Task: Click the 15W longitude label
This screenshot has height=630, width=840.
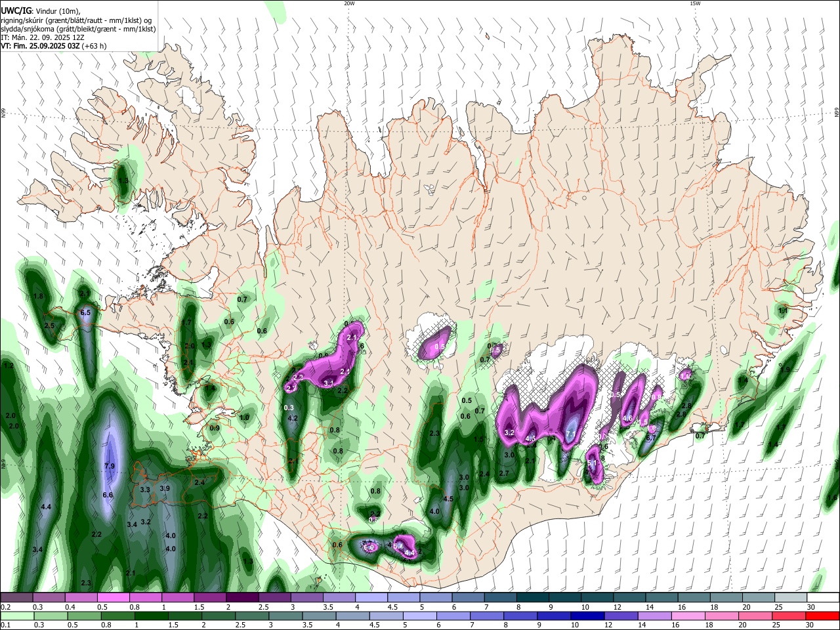Action: coord(694,3)
